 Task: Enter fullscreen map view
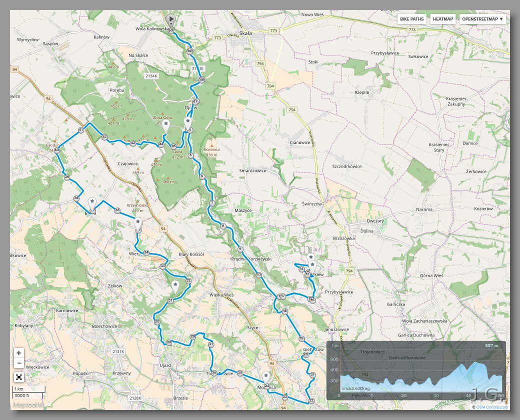pos(18,376)
